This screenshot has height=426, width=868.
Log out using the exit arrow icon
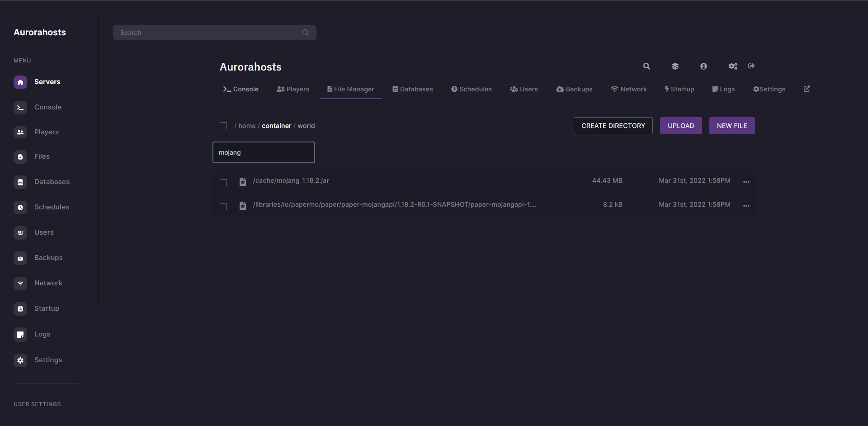[x=751, y=66]
